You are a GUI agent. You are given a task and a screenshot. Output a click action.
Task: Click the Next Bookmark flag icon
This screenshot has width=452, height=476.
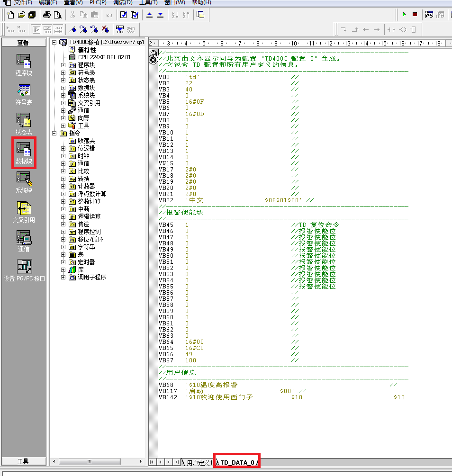pyautogui.click(x=83, y=29)
